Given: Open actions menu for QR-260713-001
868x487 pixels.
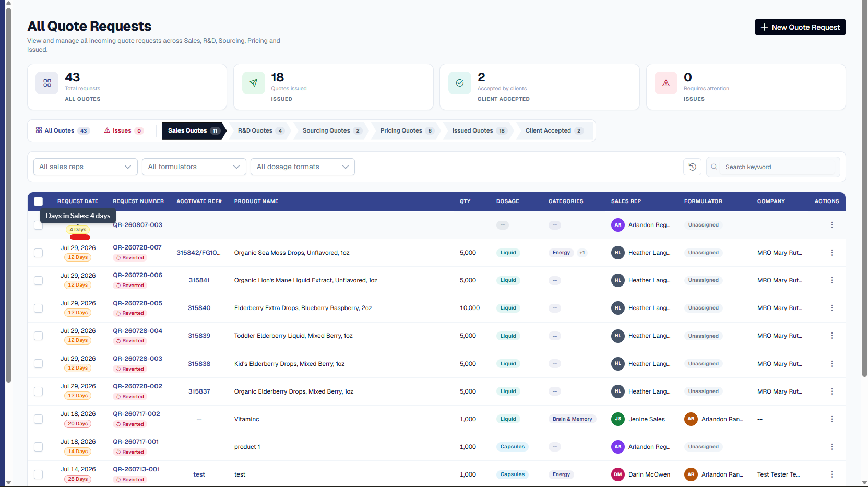Looking at the screenshot, I should point(832,474).
